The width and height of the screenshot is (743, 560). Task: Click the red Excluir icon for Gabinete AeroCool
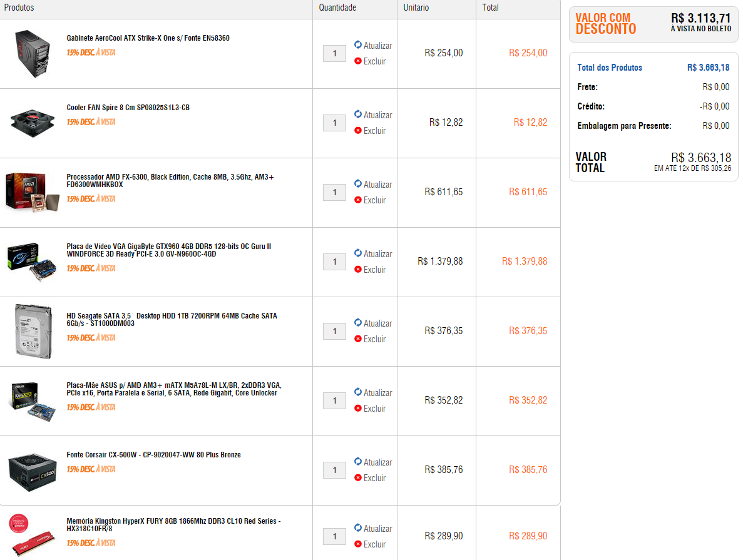pos(358,61)
